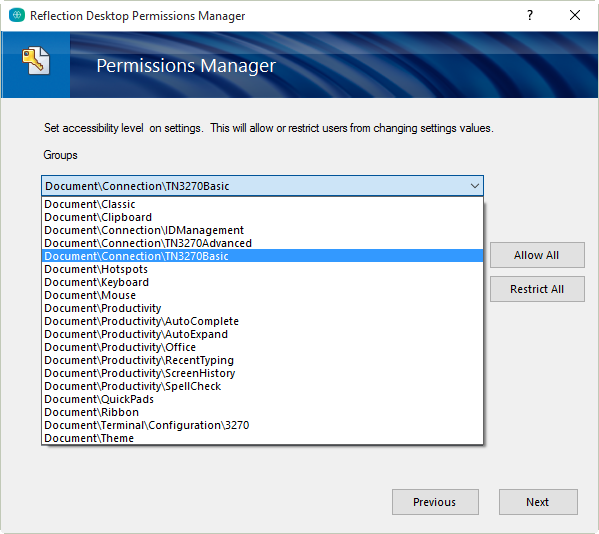
Task: Pick Document\Connection\TN3270Advanced entry
Action: click(x=262, y=243)
